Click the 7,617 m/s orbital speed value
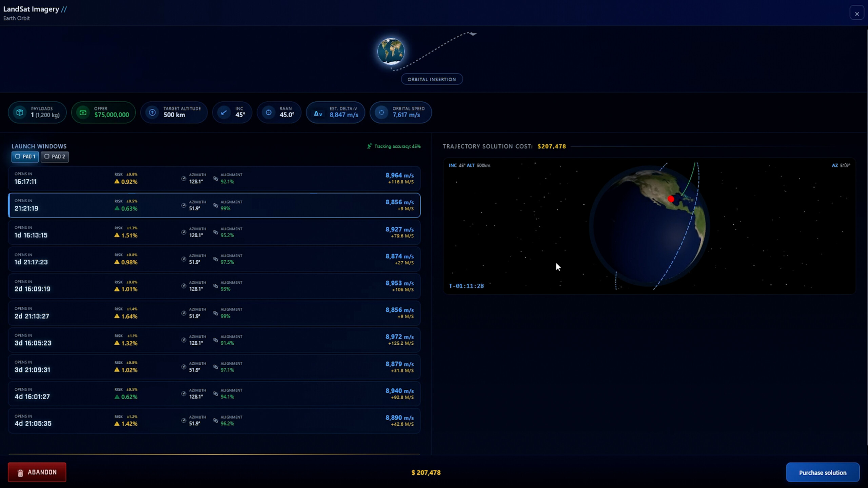The height and width of the screenshot is (488, 868). [406, 115]
